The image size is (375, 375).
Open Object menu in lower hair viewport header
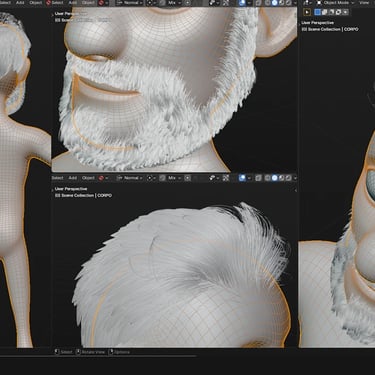point(88,178)
